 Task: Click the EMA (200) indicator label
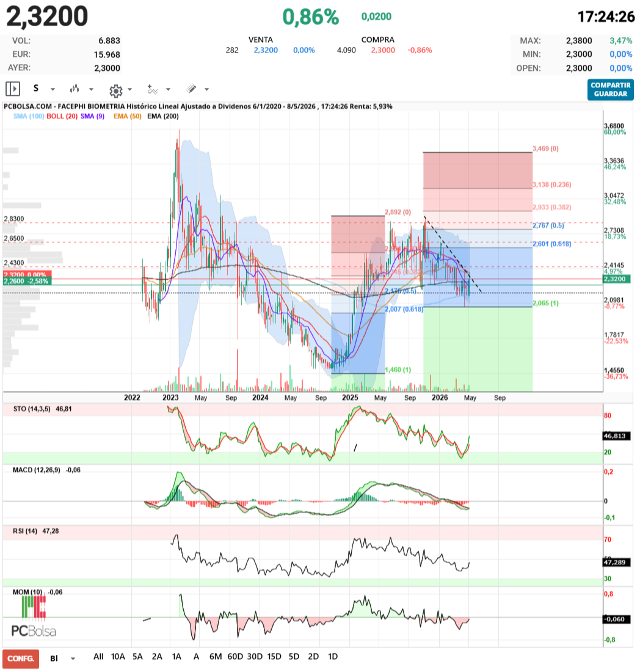click(x=163, y=116)
